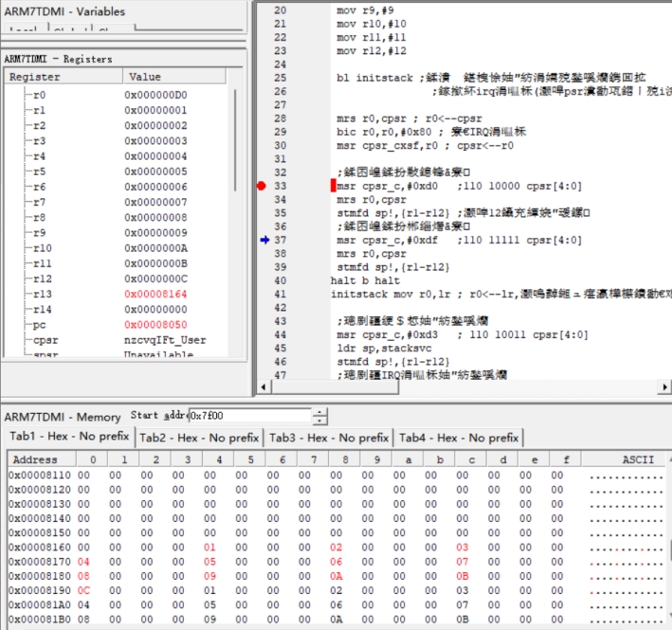The height and width of the screenshot is (630, 672).
Task: Click the red breakpoint marker on line 33
Action: pos(261,186)
